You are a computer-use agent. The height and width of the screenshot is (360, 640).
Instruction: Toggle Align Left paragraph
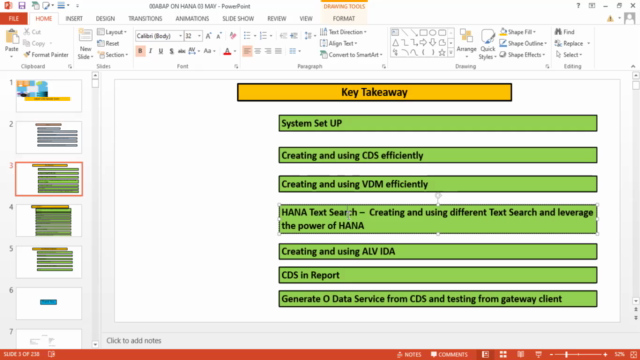click(247, 51)
